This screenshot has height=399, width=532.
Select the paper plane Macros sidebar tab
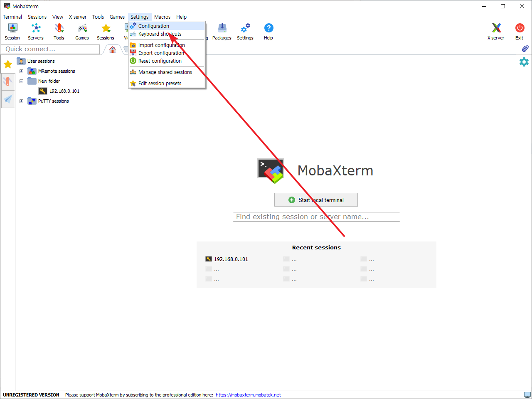click(x=8, y=99)
